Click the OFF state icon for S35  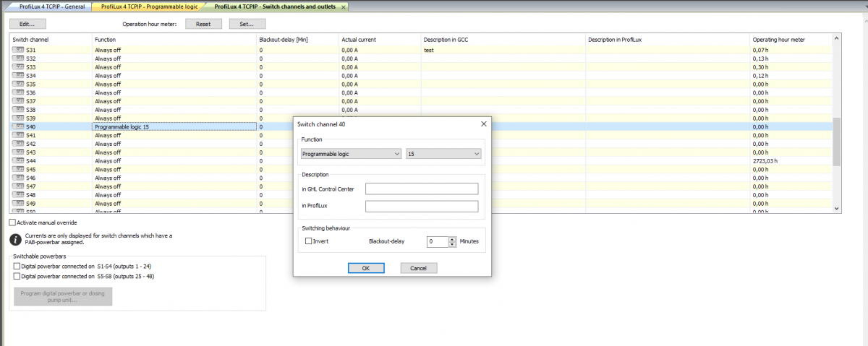click(x=18, y=84)
